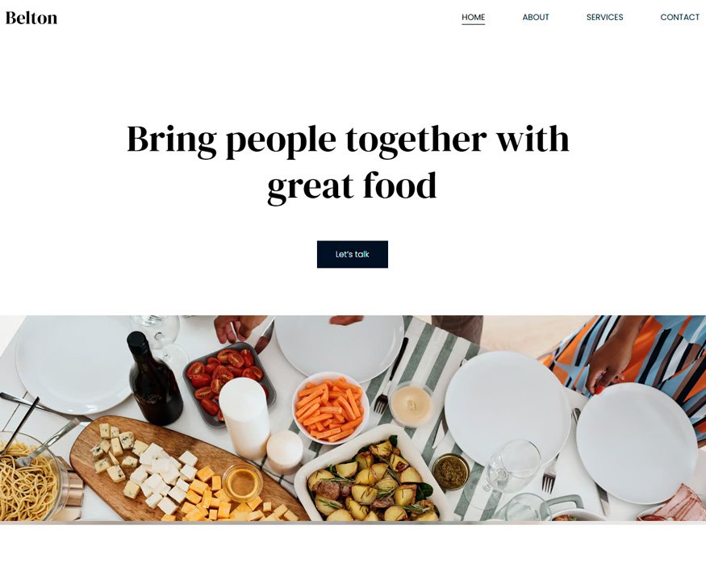Viewport: 706px width, 588px height.
Task: Click the small bowl of honey on board
Action: [x=241, y=483]
